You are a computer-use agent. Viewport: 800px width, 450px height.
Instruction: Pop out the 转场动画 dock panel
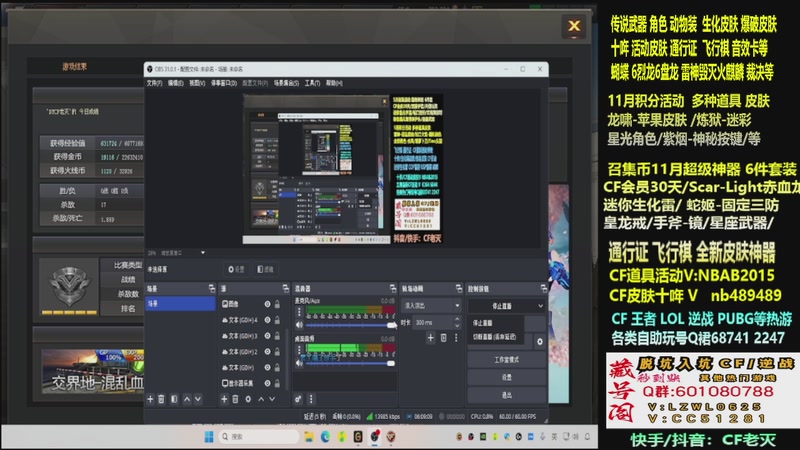(x=459, y=289)
